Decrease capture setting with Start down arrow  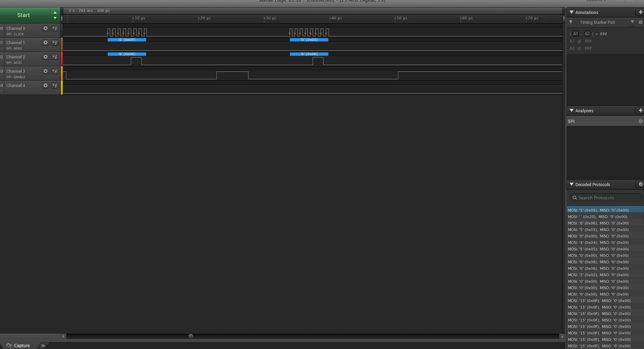tap(55, 18)
